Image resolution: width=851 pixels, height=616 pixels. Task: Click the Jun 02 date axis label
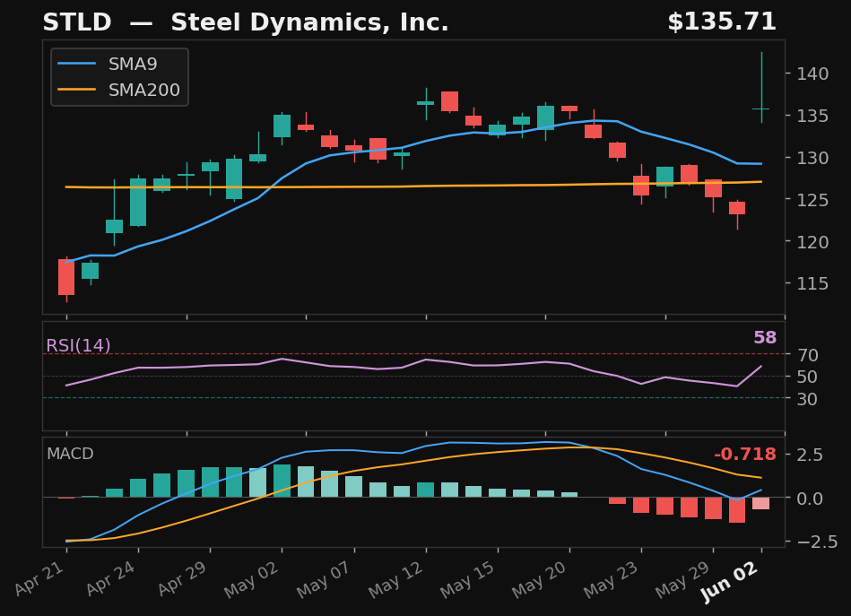click(730, 582)
